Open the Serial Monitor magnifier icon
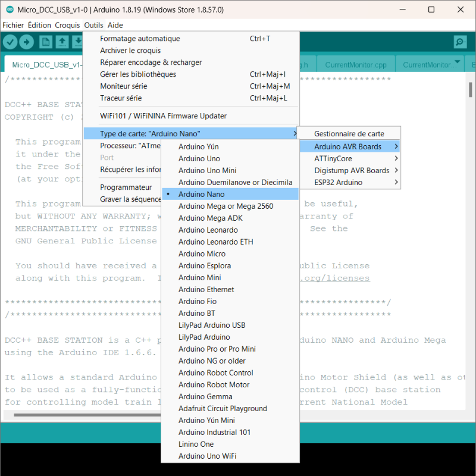The image size is (476, 476). coord(460,42)
